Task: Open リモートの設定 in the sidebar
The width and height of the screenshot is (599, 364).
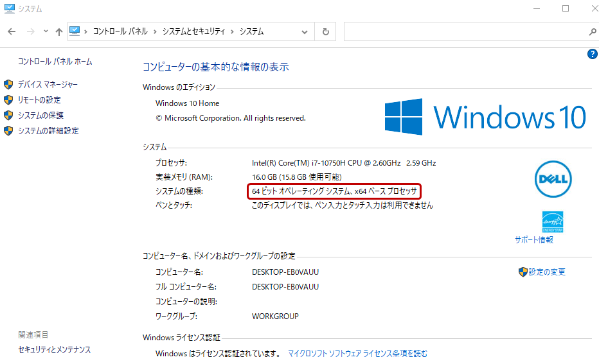Action: pos(39,100)
